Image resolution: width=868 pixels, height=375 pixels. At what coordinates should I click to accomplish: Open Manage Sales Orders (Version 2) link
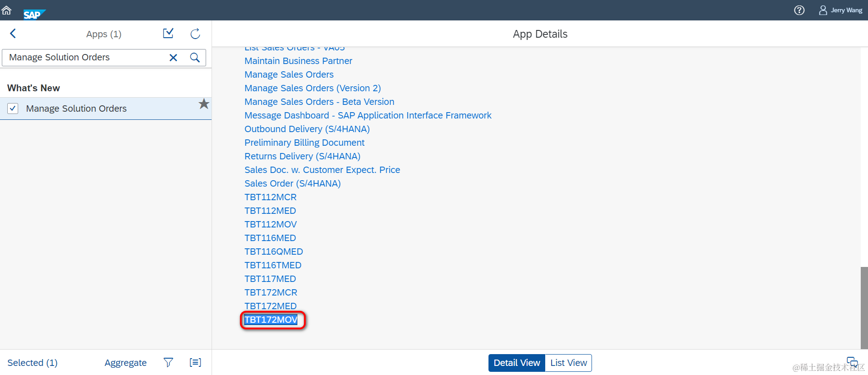pos(312,88)
